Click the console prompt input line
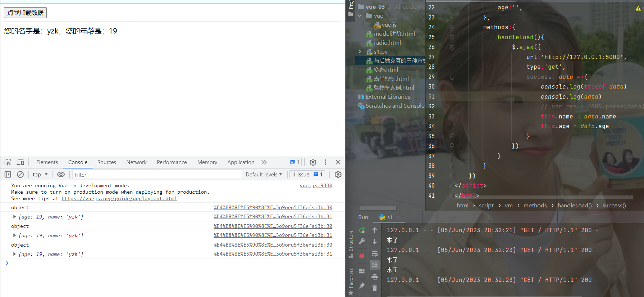Image resolution: width=644 pixels, height=297 pixels. point(173,263)
